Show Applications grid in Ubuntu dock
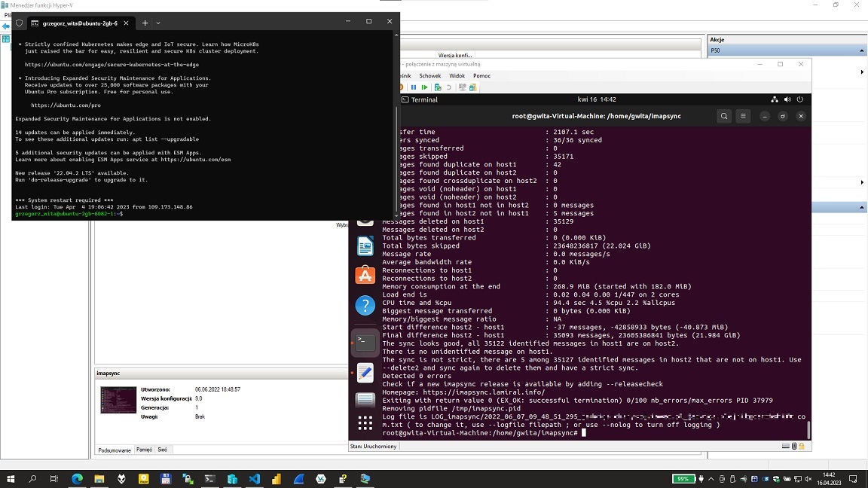 pos(365,423)
